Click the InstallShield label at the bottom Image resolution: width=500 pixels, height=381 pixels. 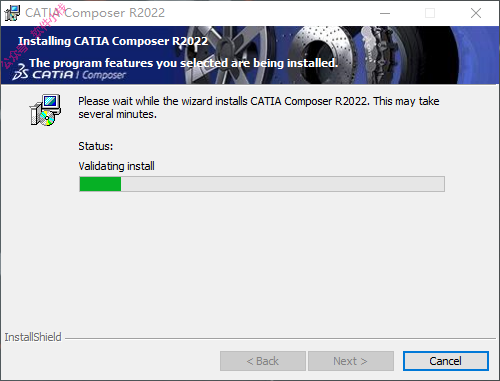[x=33, y=337]
